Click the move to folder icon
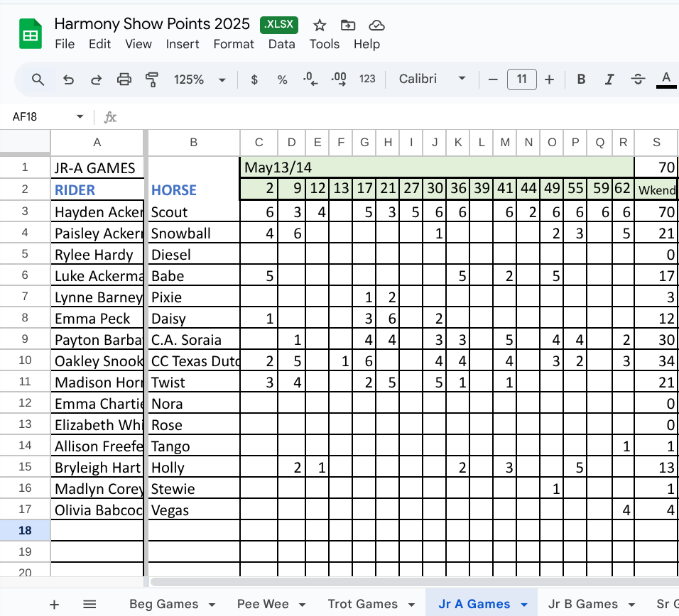Screen dimensions: 679x616 (x=348, y=26)
